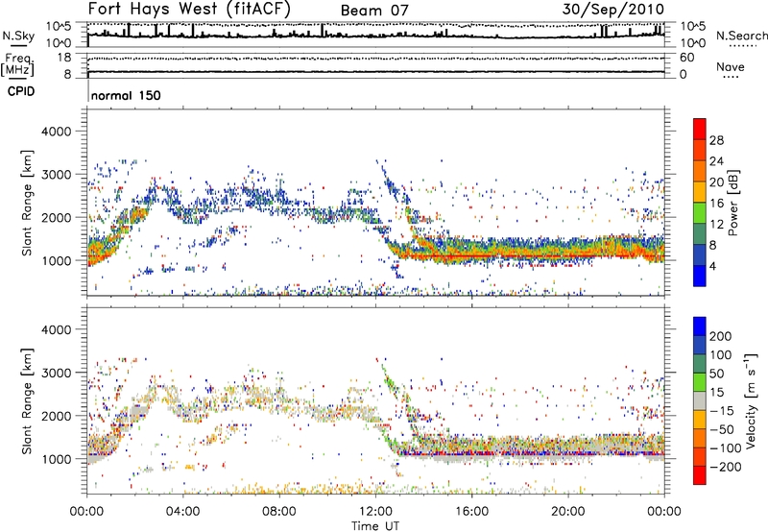Screen dimensions: 768x532
Task: Click the 'N.Search' legend label
Action: [741, 36]
